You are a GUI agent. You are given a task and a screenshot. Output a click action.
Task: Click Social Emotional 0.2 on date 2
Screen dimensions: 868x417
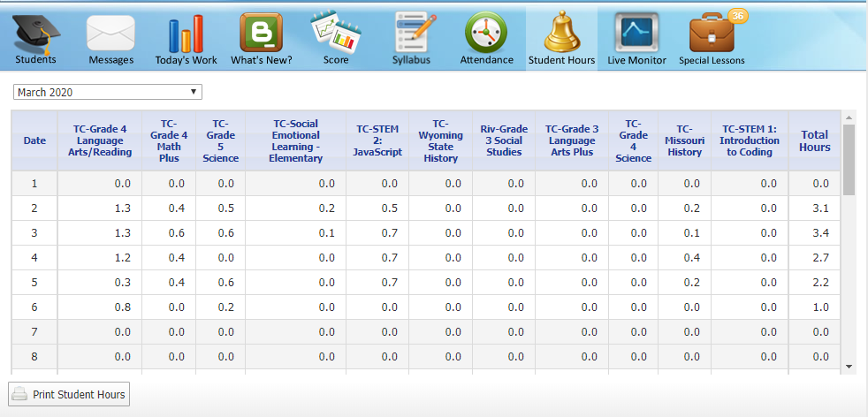(x=327, y=208)
